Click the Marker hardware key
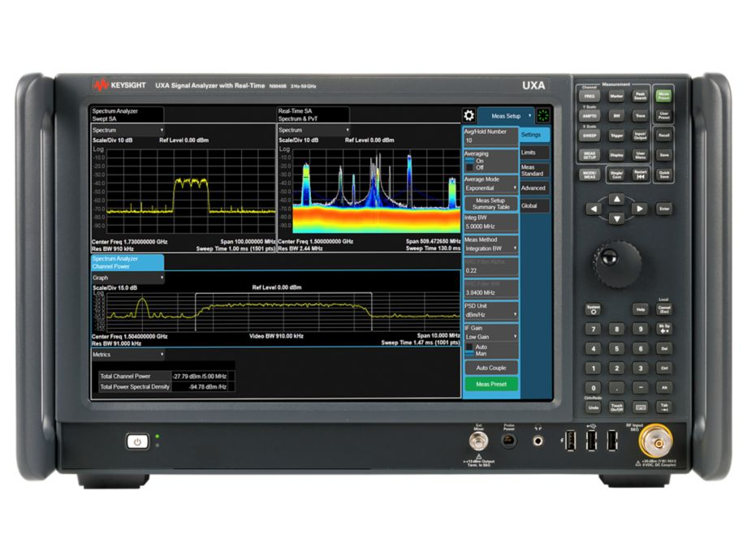The width and height of the screenshot is (747, 560). (616, 96)
